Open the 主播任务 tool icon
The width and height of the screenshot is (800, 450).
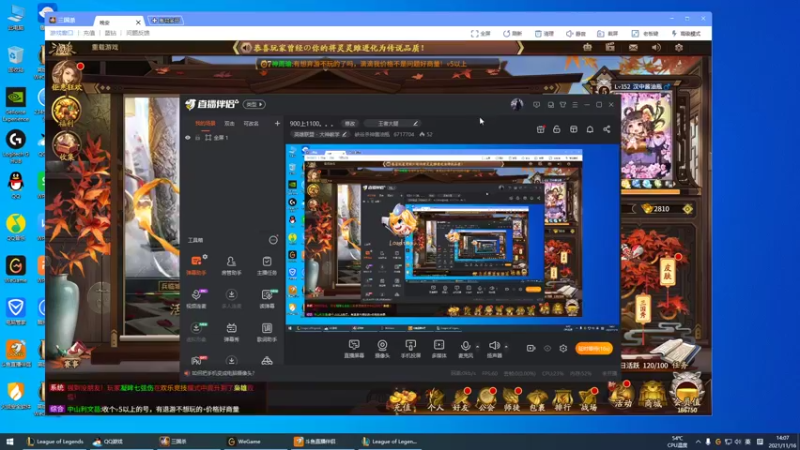coord(267,265)
